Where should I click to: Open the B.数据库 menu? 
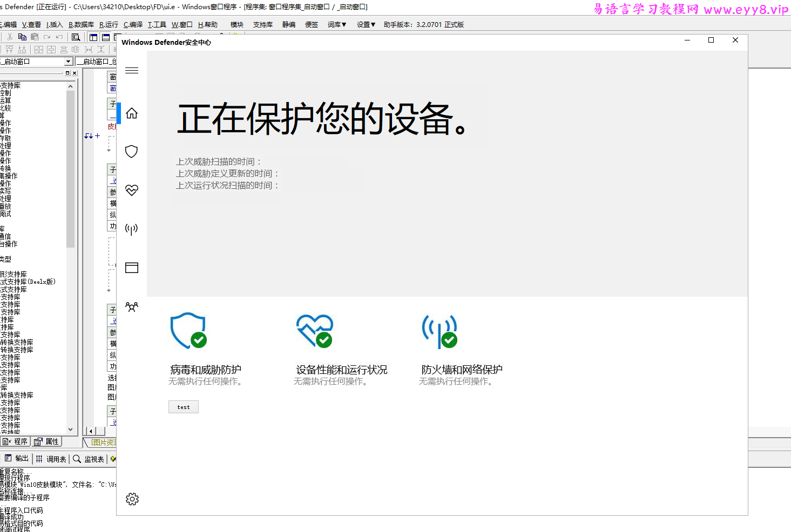(x=81, y=24)
